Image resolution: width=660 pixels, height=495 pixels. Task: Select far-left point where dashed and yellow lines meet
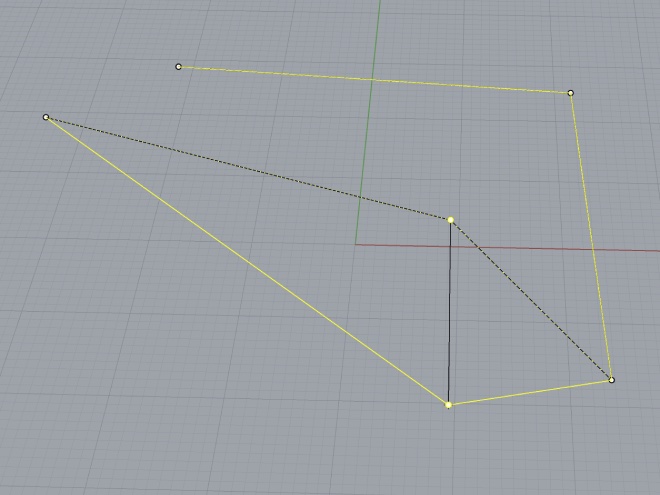pos(46,117)
